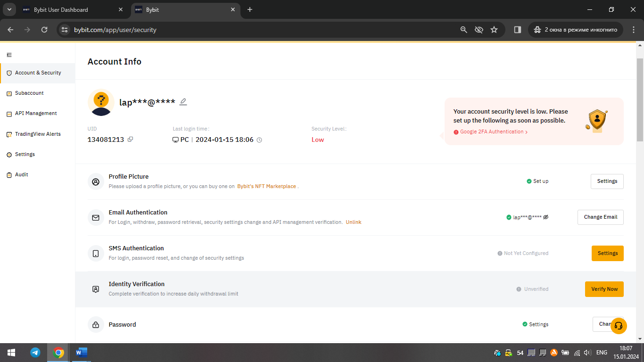Viewport: 644px width, 362px height.
Task: Open Telegram from the taskbar
Action: click(x=35, y=353)
